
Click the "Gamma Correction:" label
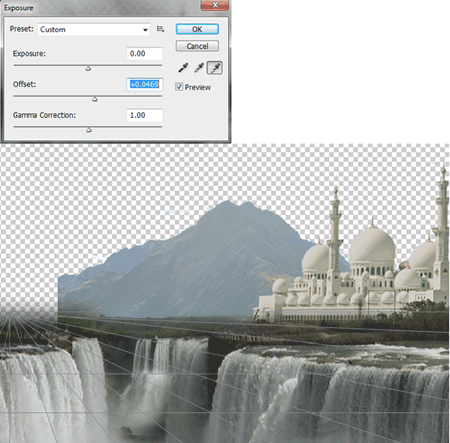pyautogui.click(x=44, y=115)
